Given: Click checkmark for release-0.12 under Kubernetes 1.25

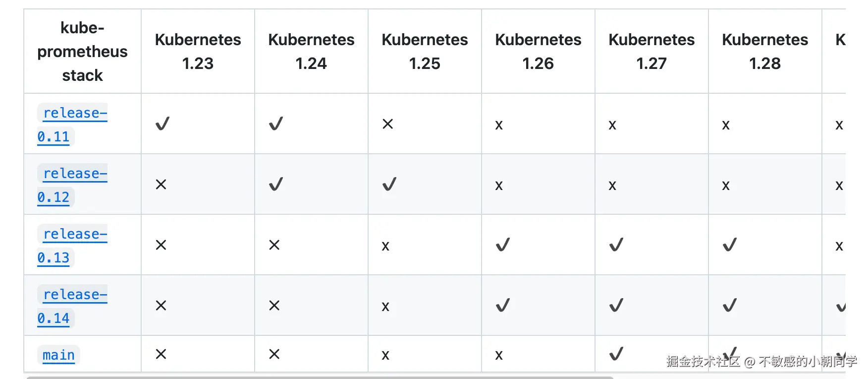Looking at the screenshot, I should coord(389,185).
